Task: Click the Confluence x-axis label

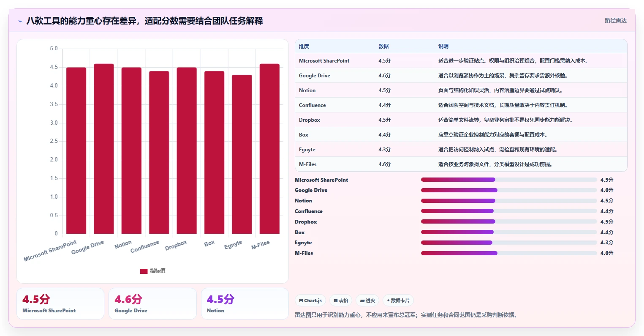Action: pos(145,246)
